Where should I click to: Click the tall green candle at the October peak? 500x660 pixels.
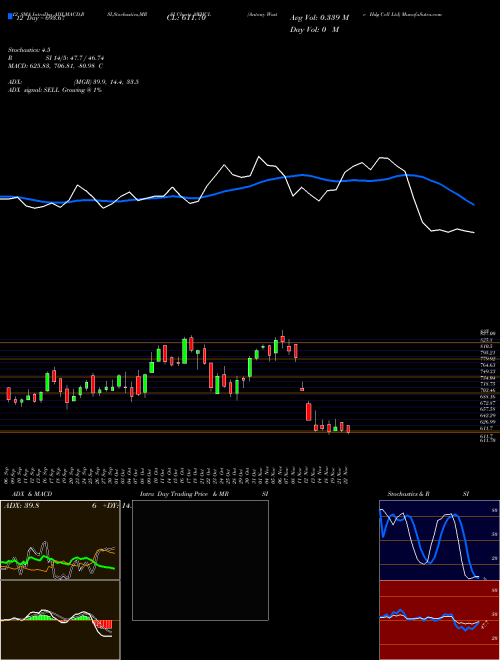(x=184, y=351)
